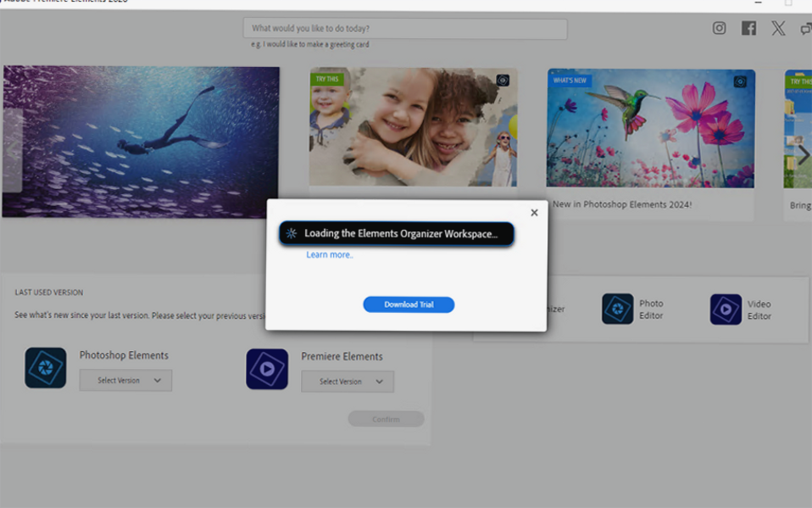Open the Learn more link
The width and height of the screenshot is (812, 508).
point(330,254)
